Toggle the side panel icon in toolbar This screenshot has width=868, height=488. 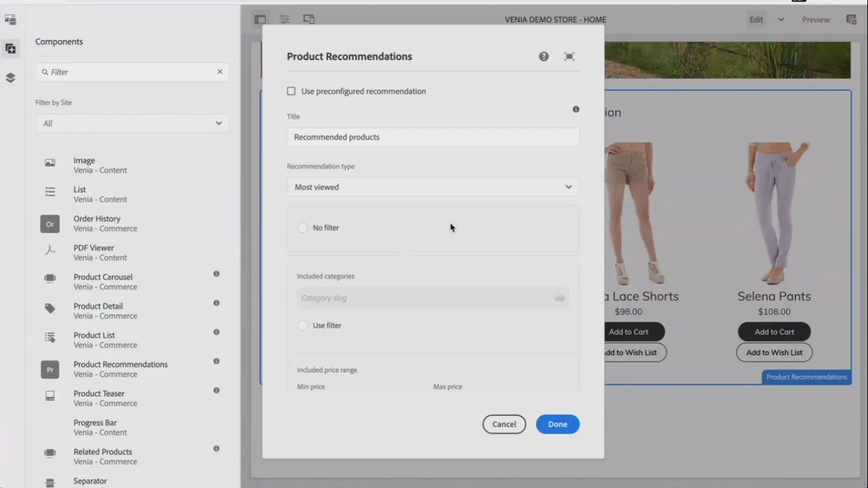[x=260, y=20]
